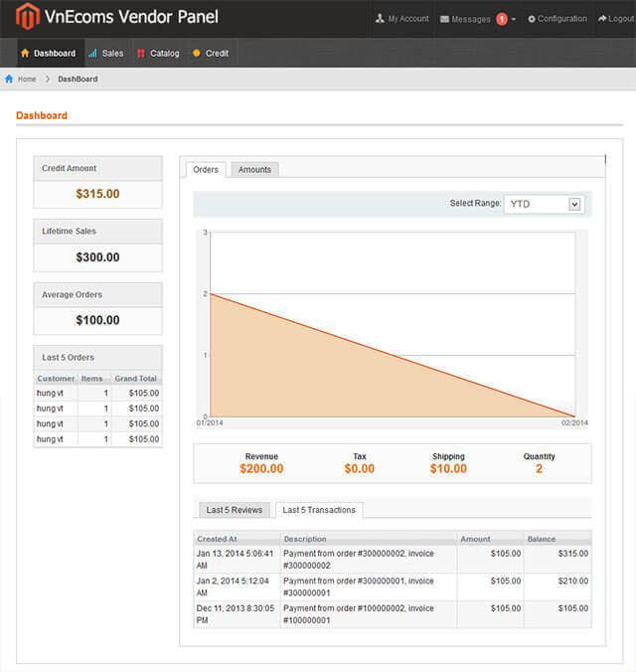636x672 pixels.
Task: Open the Last 5 Reviews tab
Action: (235, 510)
